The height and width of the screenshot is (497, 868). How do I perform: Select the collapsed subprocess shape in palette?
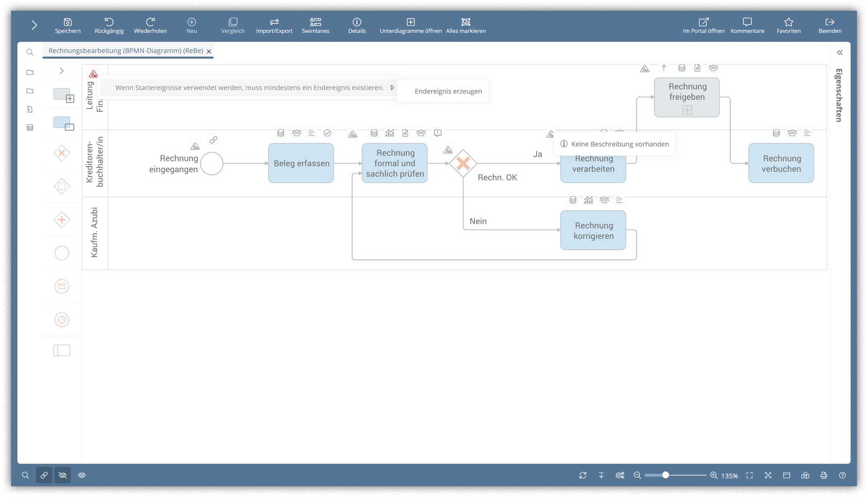(x=63, y=95)
